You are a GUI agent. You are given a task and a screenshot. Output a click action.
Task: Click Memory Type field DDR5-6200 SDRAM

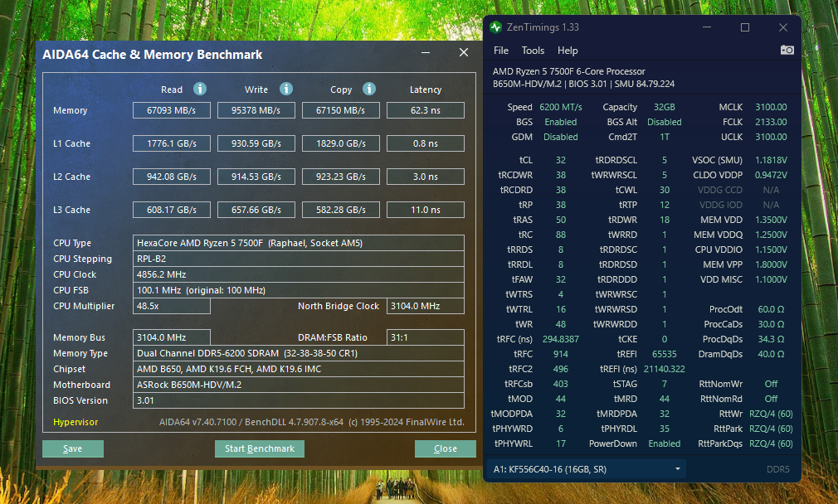(x=298, y=353)
